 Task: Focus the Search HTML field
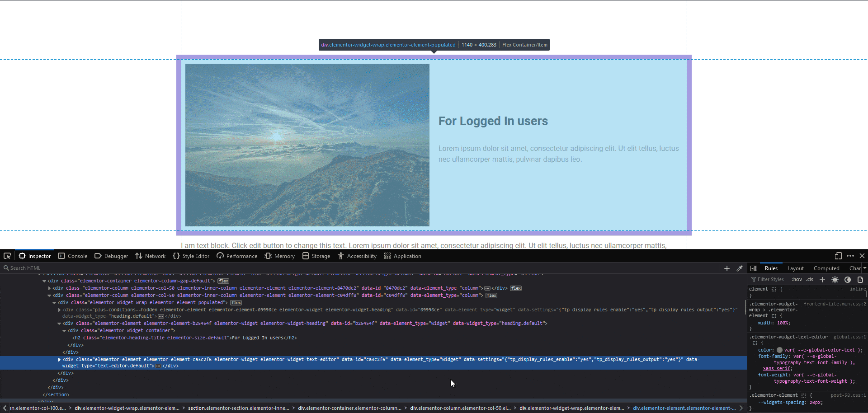coord(359,268)
